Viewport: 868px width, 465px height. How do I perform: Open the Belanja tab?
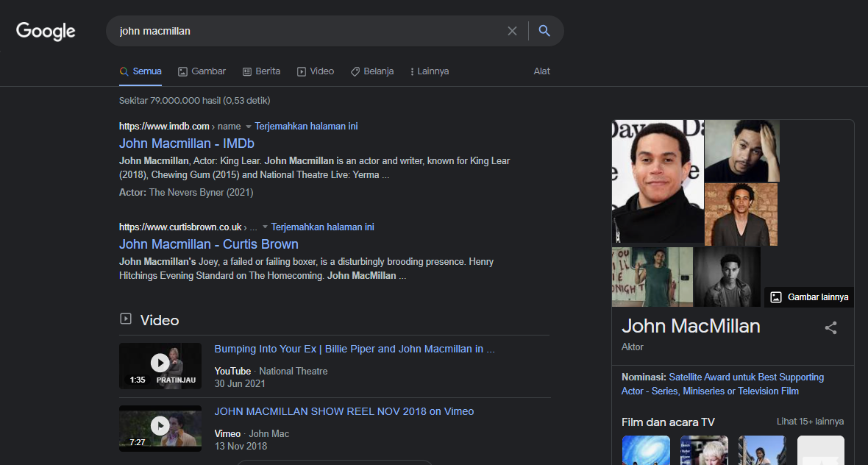372,71
